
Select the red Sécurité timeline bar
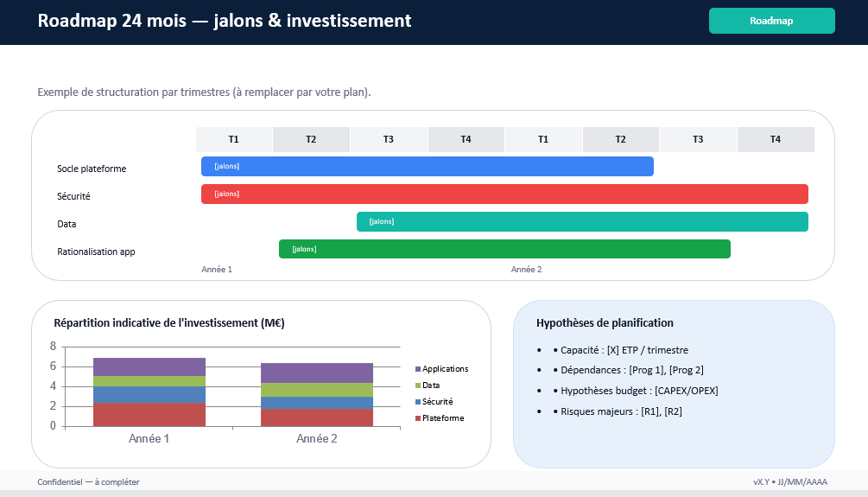[x=504, y=194]
